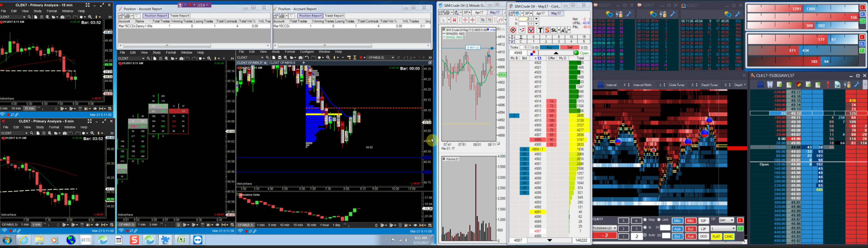Select 1 day interval in OFA chart
The image size is (868, 248).
point(336,225)
